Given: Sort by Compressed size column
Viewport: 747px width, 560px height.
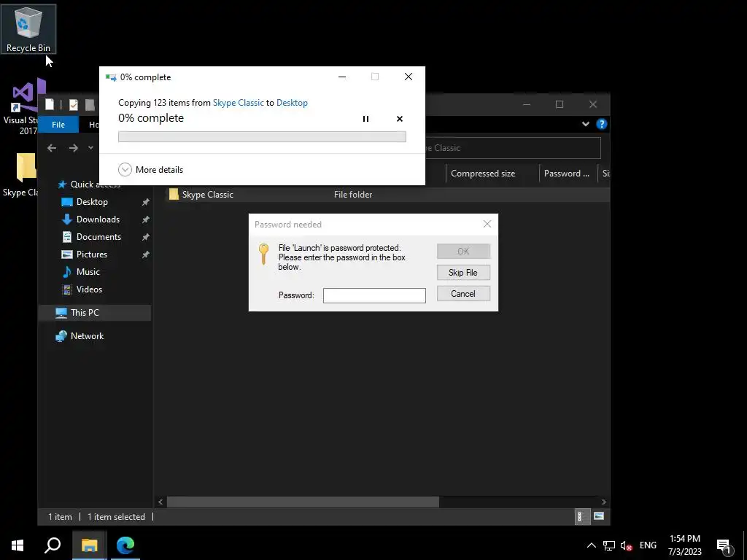Looking at the screenshot, I should [x=492, y=174].
